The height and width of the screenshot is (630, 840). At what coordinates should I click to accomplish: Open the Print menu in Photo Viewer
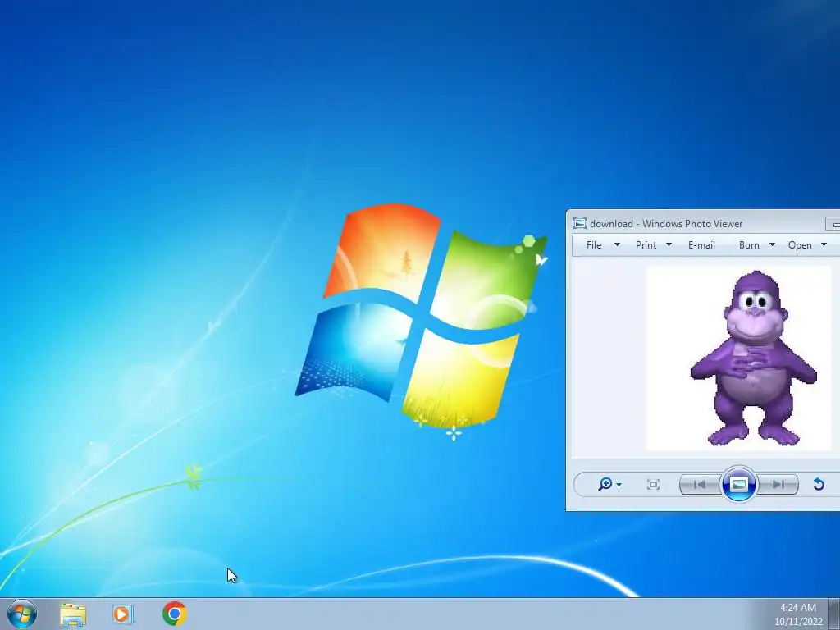(x=646, y=244)
